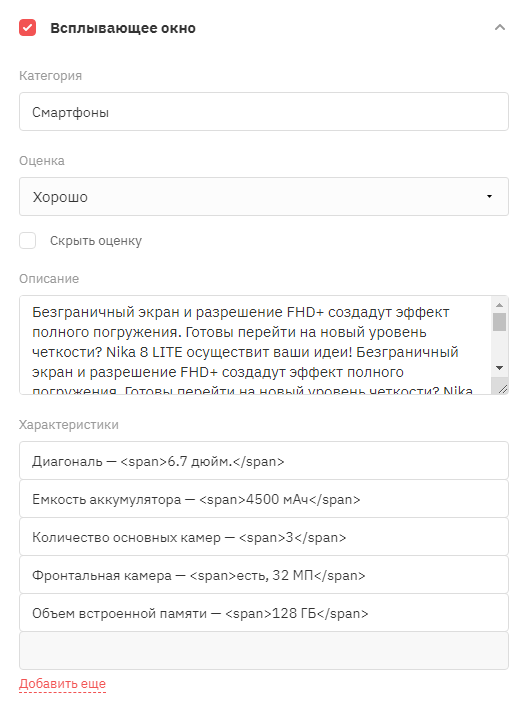Open the Оценка dropdown showing Хорошо
Screen dimensions: 525x720
pos(264,197)
